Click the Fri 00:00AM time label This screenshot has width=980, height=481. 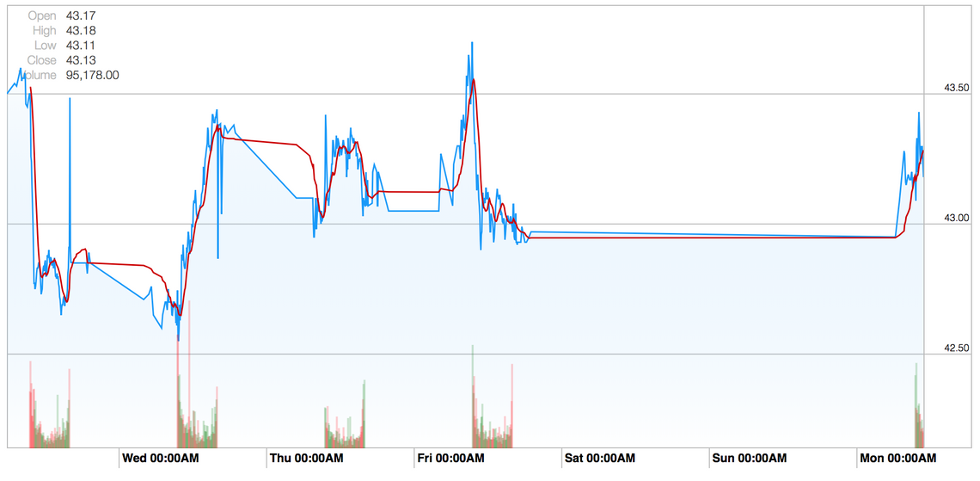point(453,459)
